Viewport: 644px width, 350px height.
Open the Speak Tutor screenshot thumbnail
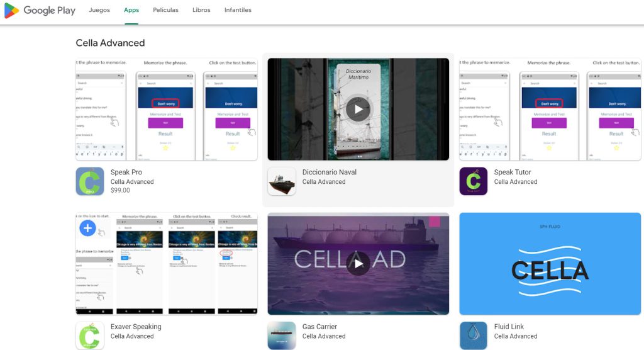(550, 109)
